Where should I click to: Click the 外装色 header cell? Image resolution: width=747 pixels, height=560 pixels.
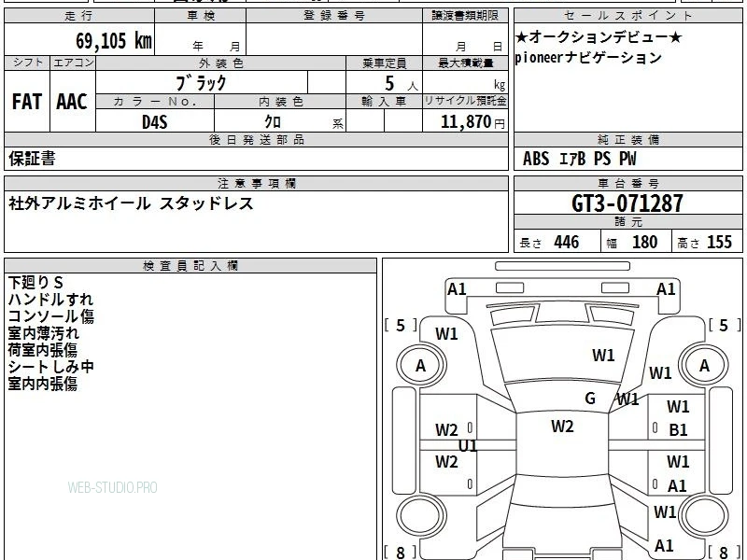(221, 63)
